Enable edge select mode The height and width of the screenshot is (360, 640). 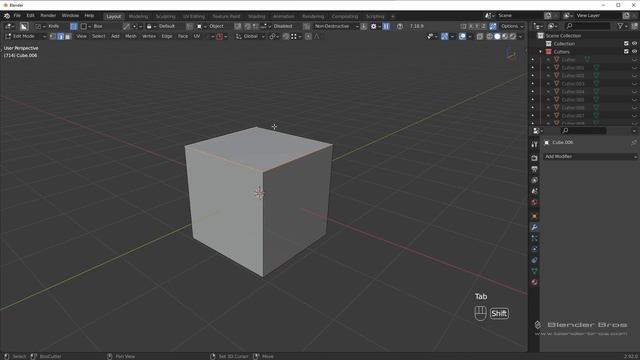click(60, 36)
